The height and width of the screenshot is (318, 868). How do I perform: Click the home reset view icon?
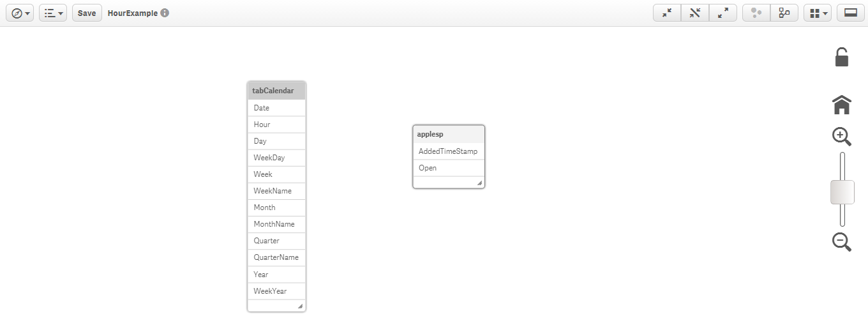coord(842,104)
